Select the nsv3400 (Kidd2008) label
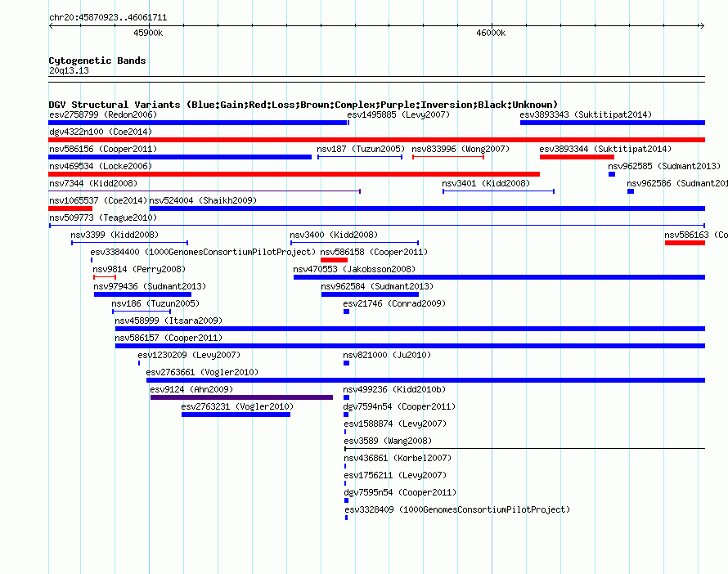The height and width of the screenshot is (574, 728). point(334,235)
